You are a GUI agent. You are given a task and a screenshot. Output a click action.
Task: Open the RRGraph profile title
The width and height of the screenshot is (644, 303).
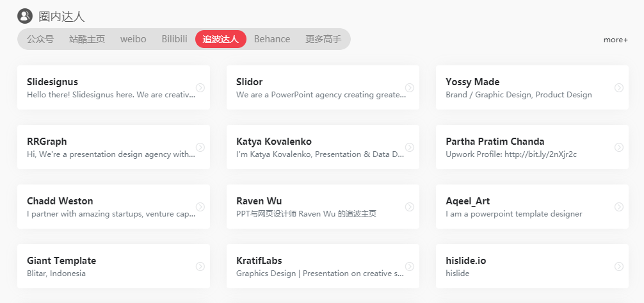point(47,142)
